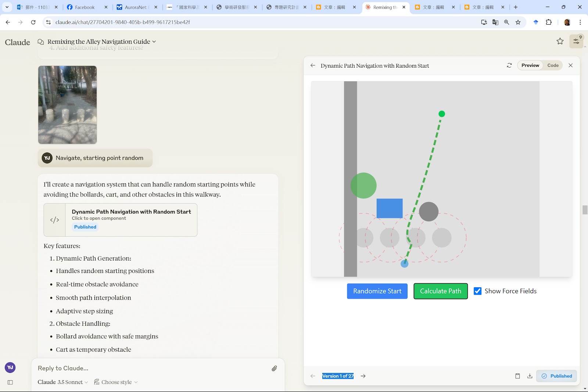Open site information icon in address bar
This screenshot has height=392, width=588.
click(x=48, y=22)
